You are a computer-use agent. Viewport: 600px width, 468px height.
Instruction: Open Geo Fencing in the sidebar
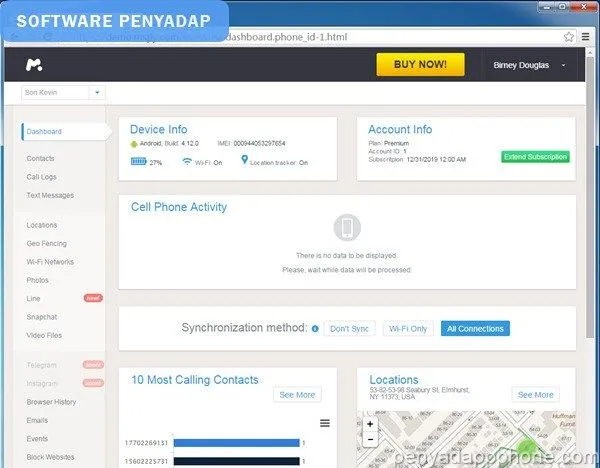tap(47, 243)
